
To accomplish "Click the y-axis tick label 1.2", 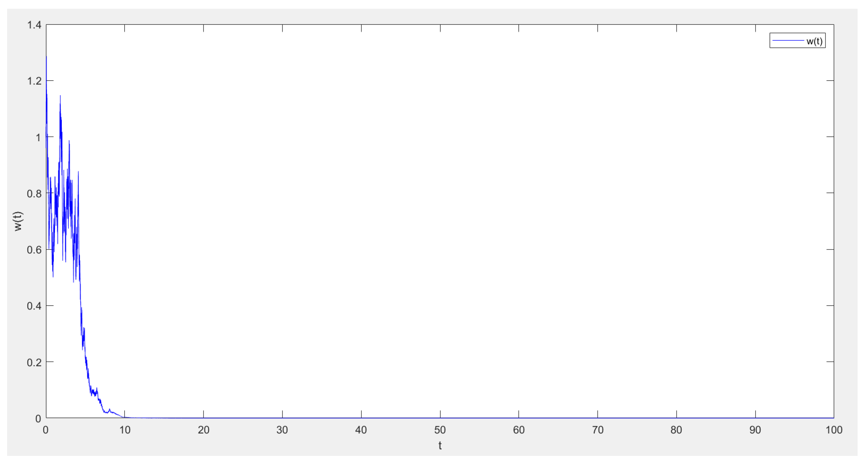I will (34, 81).
